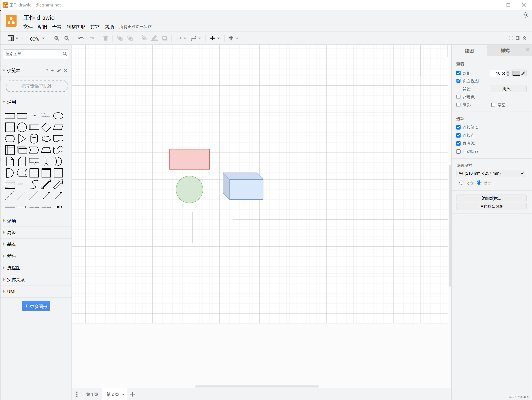Click the grid color swatch
The height and width of the screenshot is (400, 532).
(516, 73)
